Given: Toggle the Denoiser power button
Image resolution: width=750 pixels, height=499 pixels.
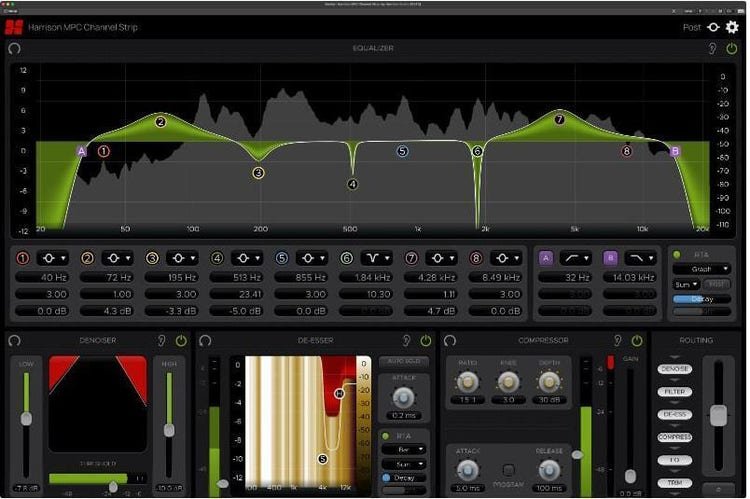Looking at the screenshot, I should pyautogui.click(x=181, y=340).
